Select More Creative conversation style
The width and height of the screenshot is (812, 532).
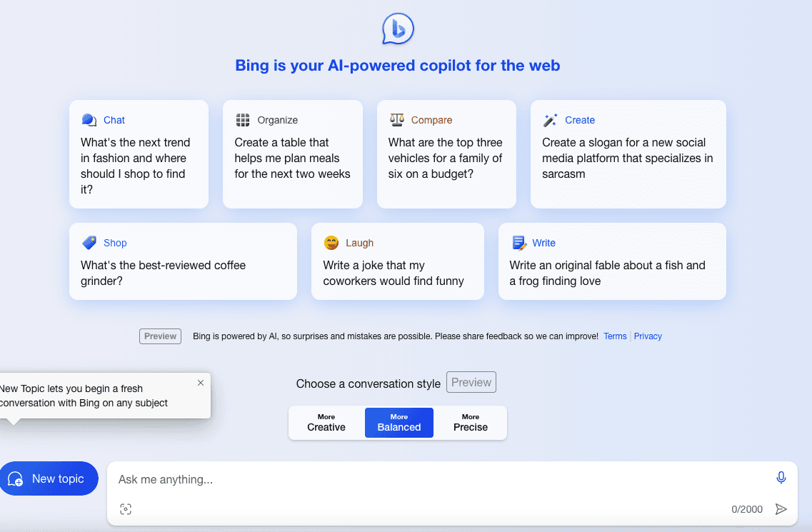click(x=326, y=423)
